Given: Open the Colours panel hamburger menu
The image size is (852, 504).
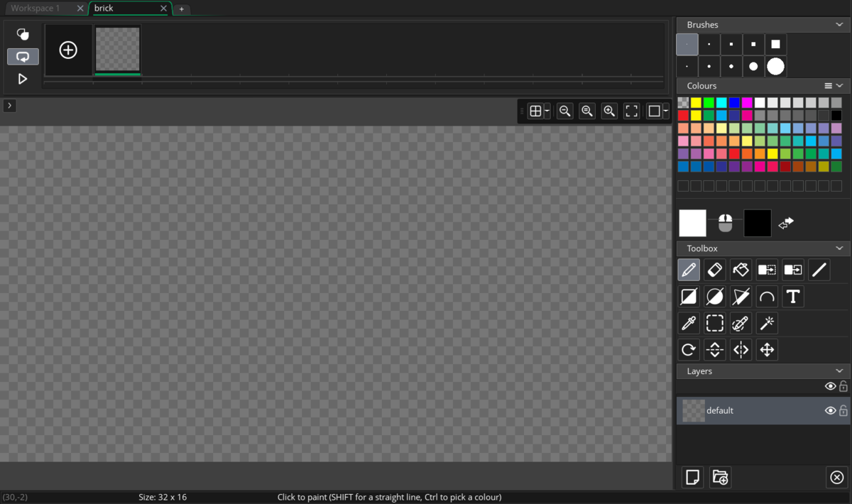Looking at the screenshot, I should point(828,86).
